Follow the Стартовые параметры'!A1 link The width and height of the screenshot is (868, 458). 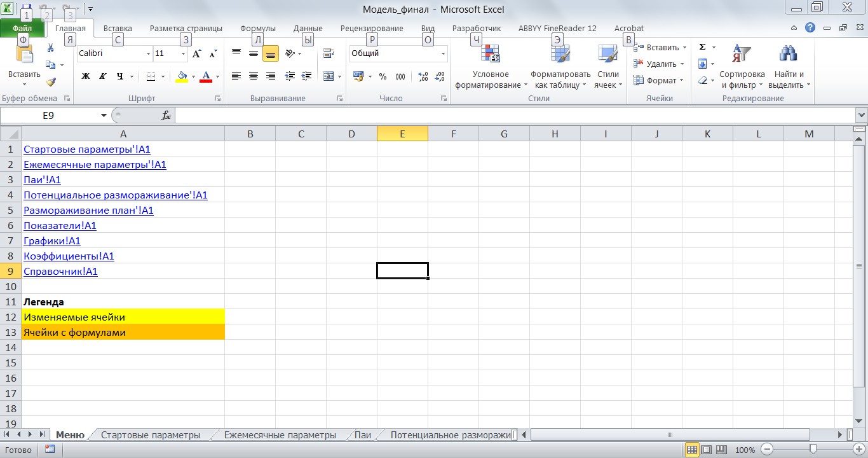pos(86,149)
